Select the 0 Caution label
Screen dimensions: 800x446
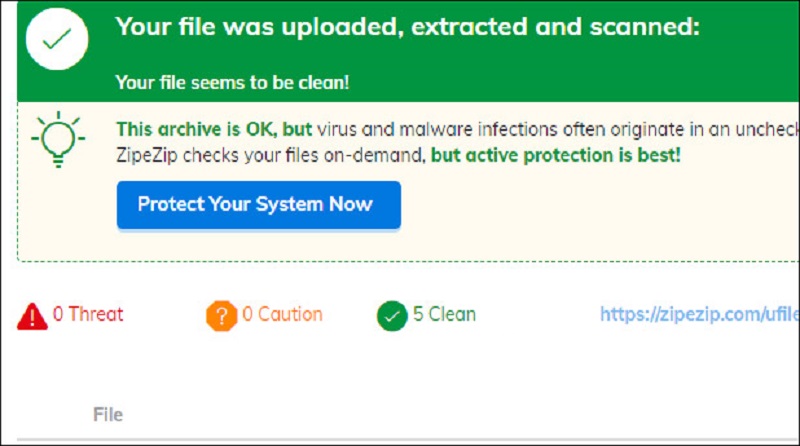[282, 314]
